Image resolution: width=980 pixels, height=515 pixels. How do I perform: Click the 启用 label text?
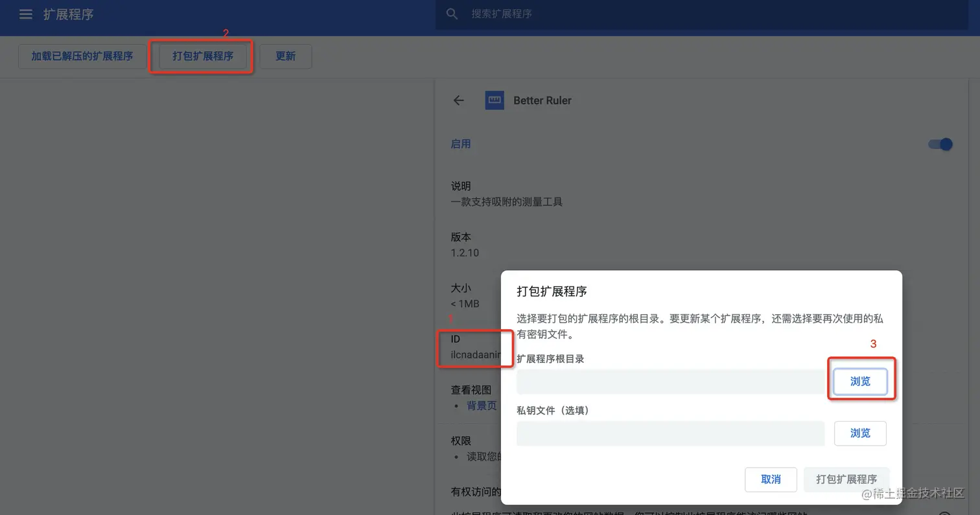coord(461,144)
